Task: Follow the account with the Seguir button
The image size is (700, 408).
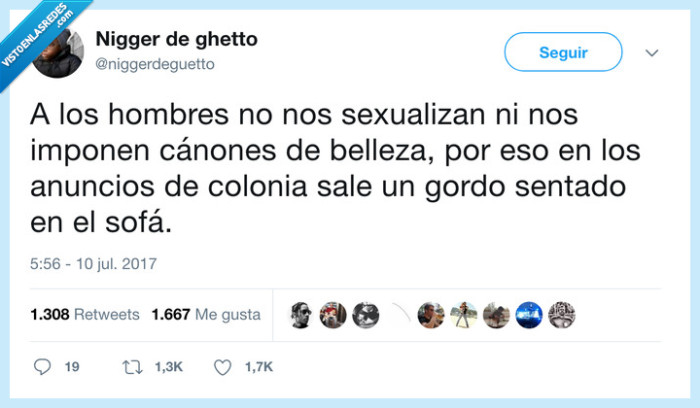Action: (563, 52)
